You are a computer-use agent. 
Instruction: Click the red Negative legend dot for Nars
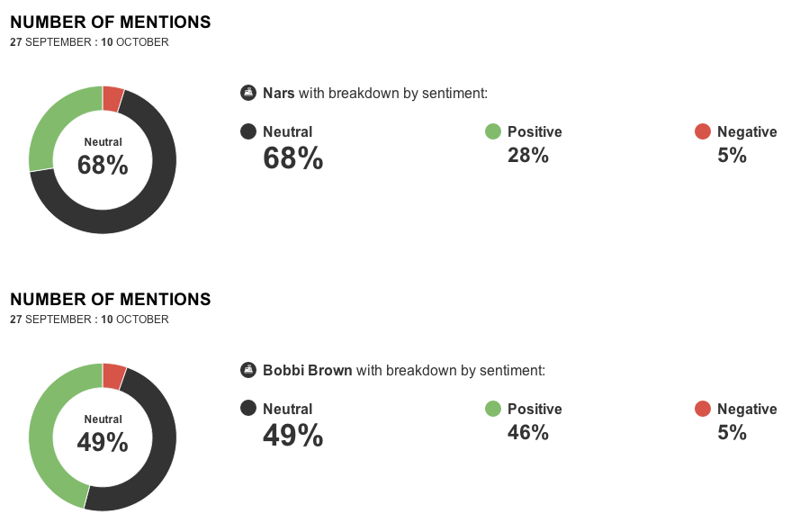click(703, 131)
